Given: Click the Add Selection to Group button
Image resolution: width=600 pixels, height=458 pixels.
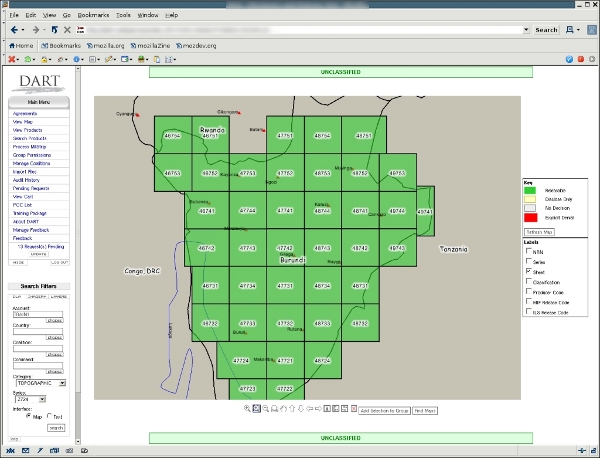Looking at the screenshot, I should tap(384, 411).
